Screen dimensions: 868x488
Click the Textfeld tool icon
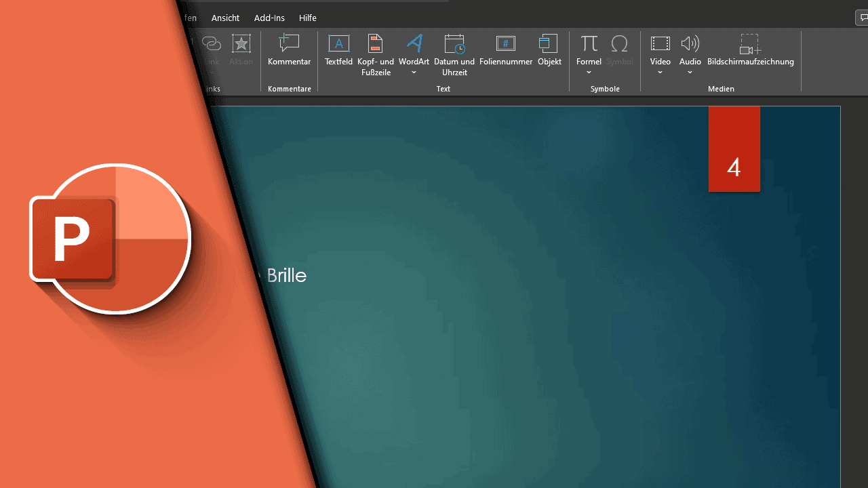point(338,43)
